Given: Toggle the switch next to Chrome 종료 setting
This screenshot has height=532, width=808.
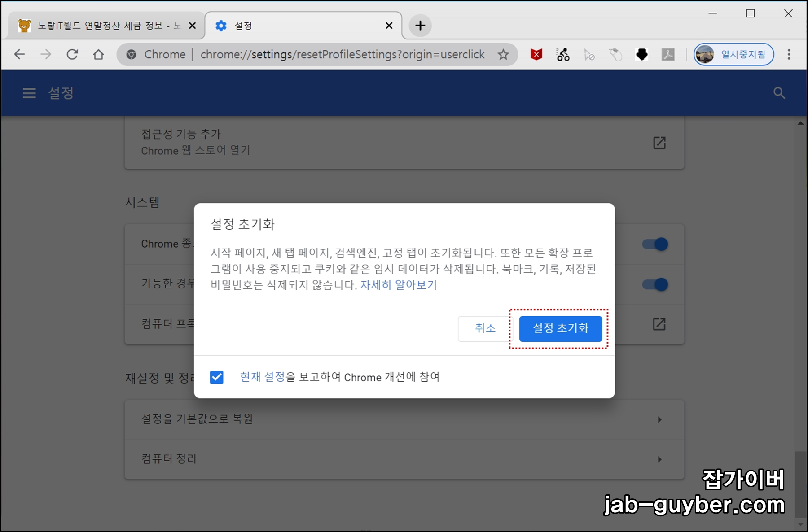Looking at the screenshot, I should coord(654,244).
